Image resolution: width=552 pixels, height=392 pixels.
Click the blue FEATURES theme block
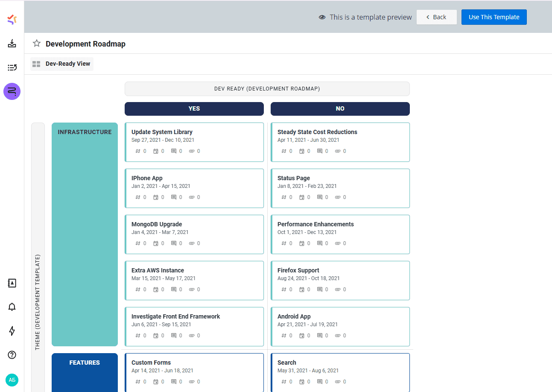85,372
